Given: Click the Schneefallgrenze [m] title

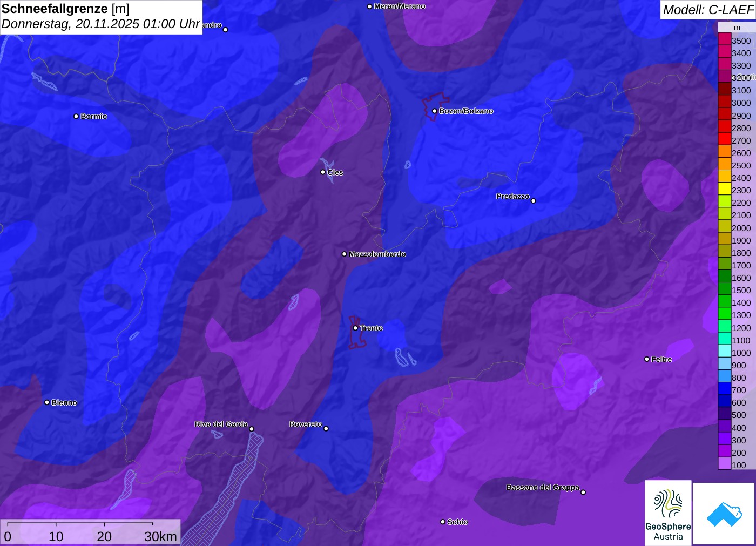Looking at the screenshot, I should pyautogui.click(x=65, y=9).
